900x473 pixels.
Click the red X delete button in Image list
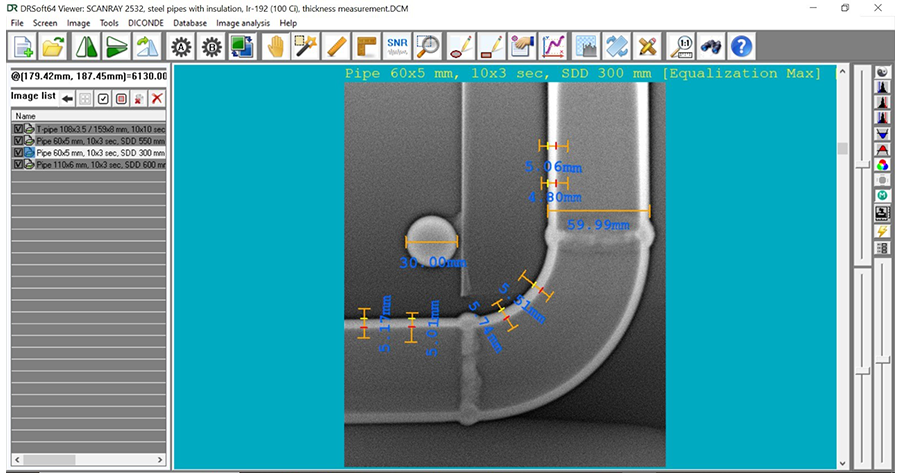(157, 98)
